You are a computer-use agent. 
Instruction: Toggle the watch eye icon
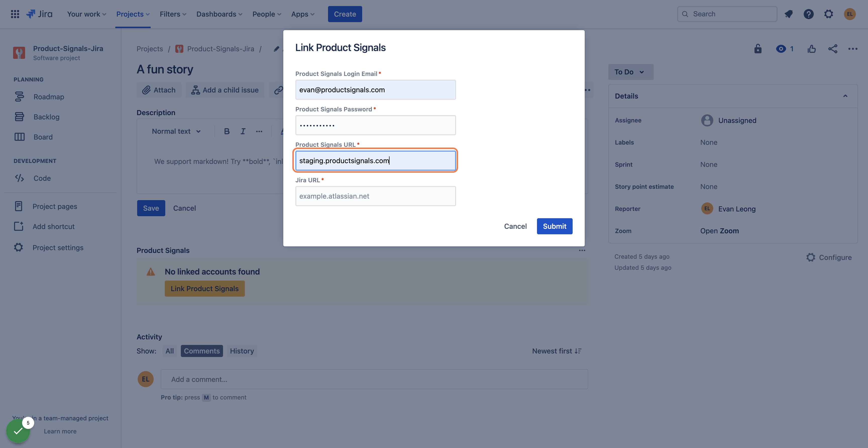781,49
